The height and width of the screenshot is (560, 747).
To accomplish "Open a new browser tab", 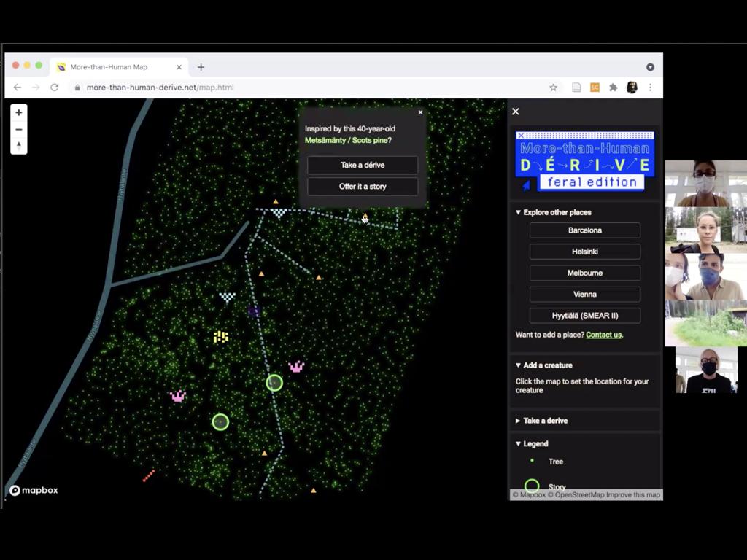I will click(201, 67).
